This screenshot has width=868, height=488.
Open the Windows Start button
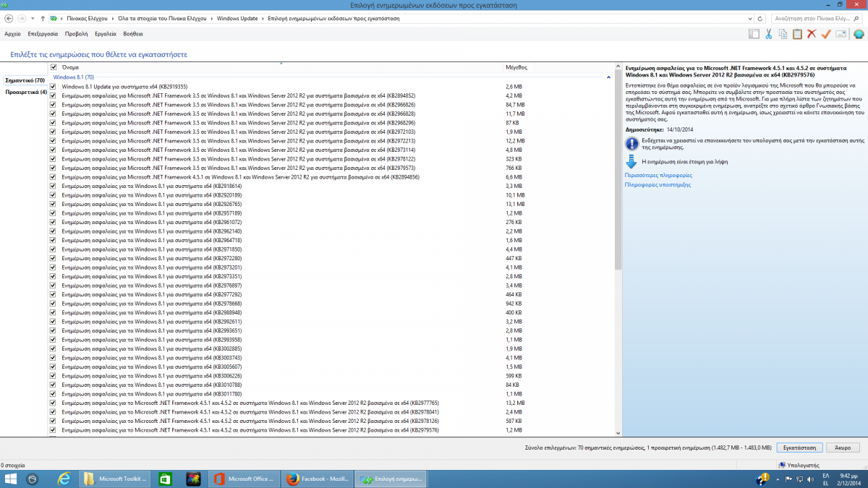point(11,479)
